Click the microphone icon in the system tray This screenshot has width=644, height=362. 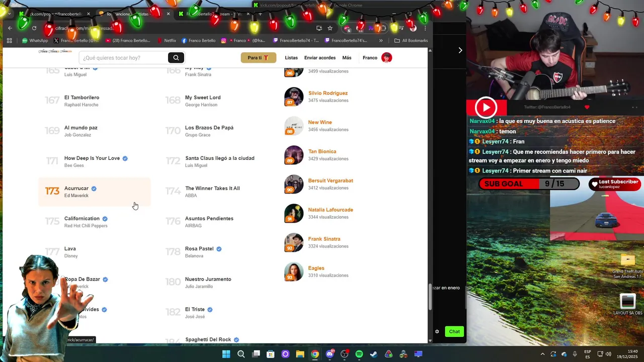click(x=575, y=354)
